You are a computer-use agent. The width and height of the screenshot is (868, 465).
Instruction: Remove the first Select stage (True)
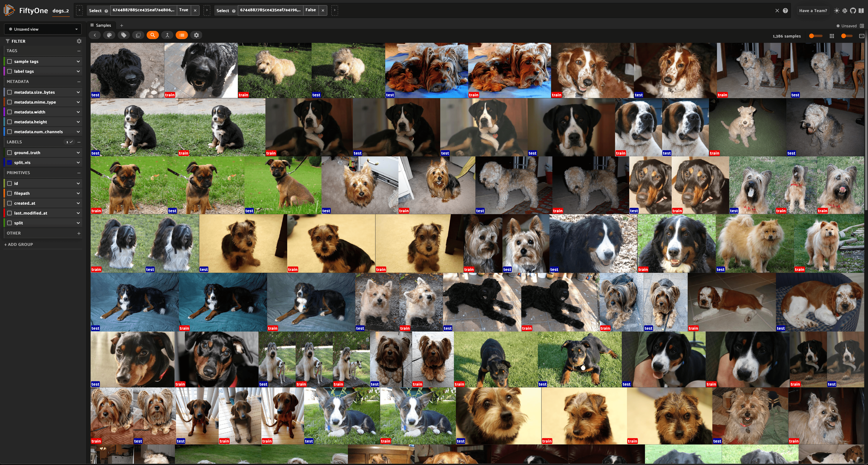pos(195,10)
